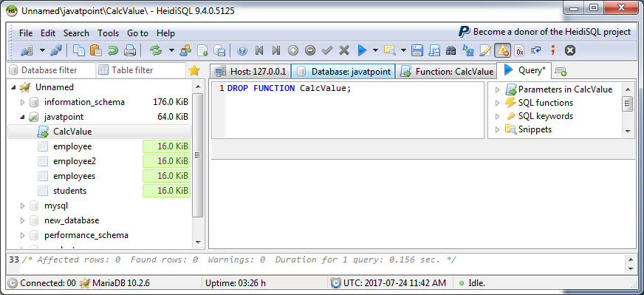Screen dimensions: 644x295
Task: Jump to first row icon
Action: [259, 50]
